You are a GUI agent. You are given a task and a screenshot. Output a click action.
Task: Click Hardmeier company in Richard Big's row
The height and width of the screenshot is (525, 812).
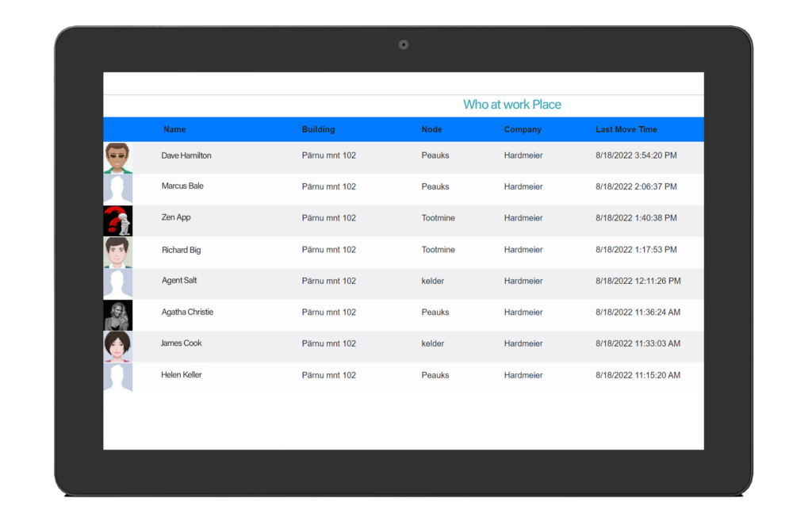523,250
